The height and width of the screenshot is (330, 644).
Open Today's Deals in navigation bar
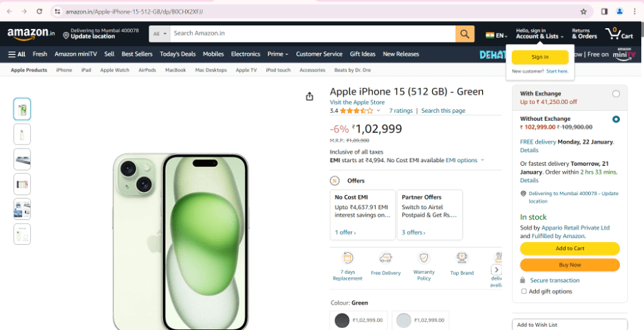[x=178, y=54]
